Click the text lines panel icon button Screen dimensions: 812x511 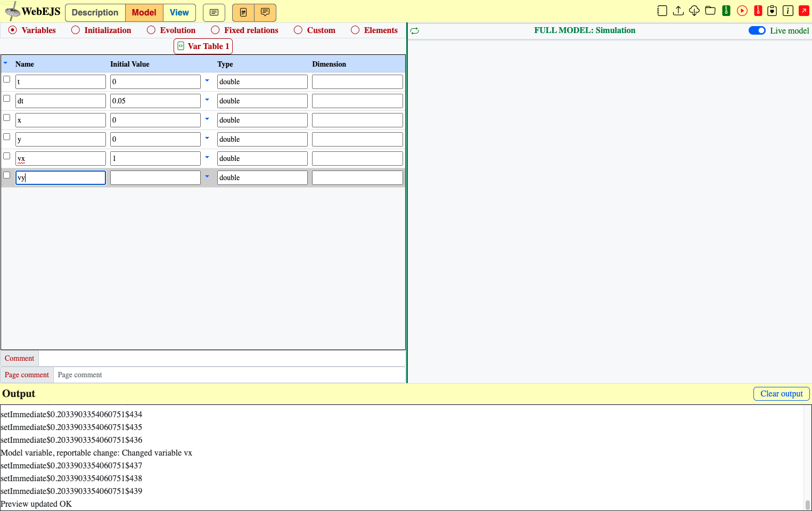214,12
